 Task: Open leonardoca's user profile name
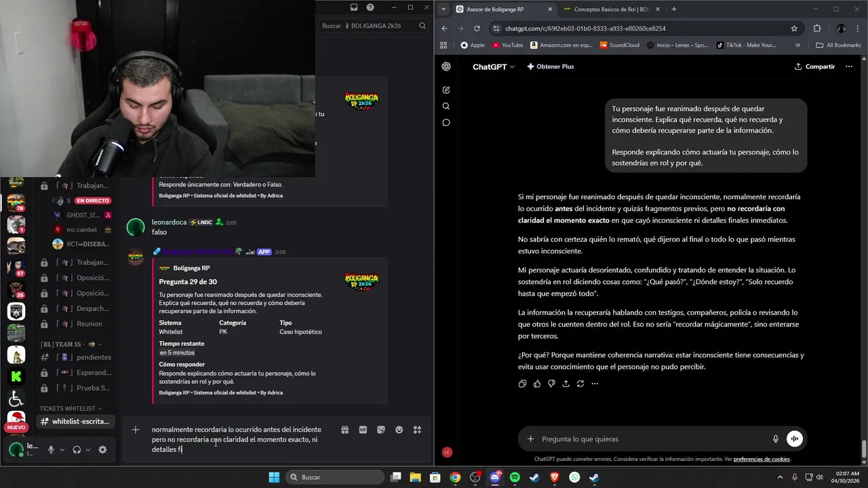coord(170,222)
